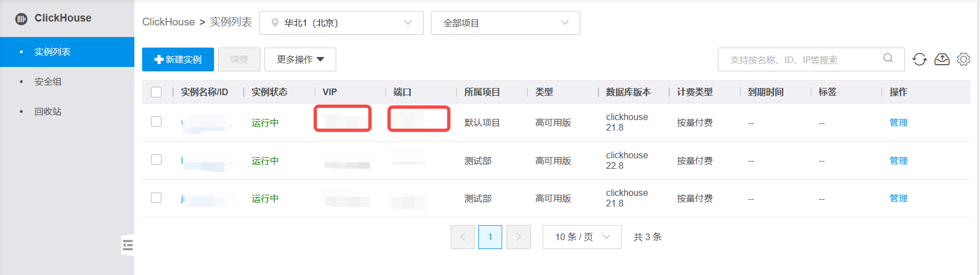
Task: Check the clickhouse 22.8 row checkbox
Action: click(x=157, y=160)
